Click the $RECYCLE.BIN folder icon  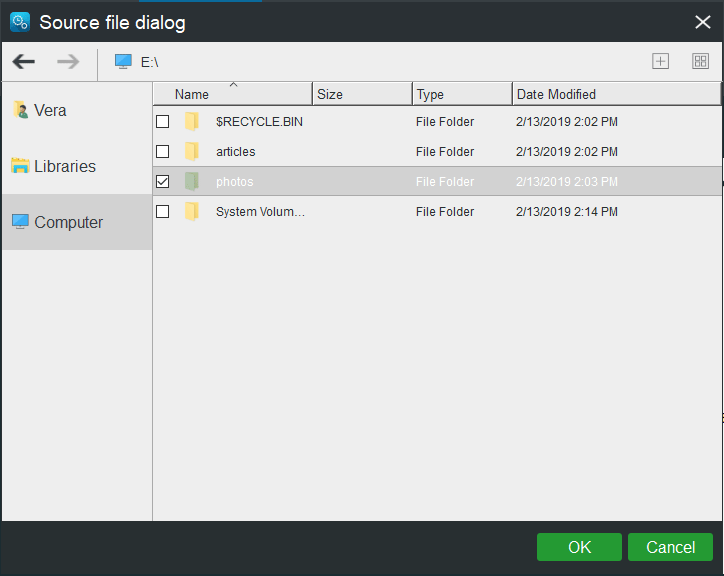(192, 121)
